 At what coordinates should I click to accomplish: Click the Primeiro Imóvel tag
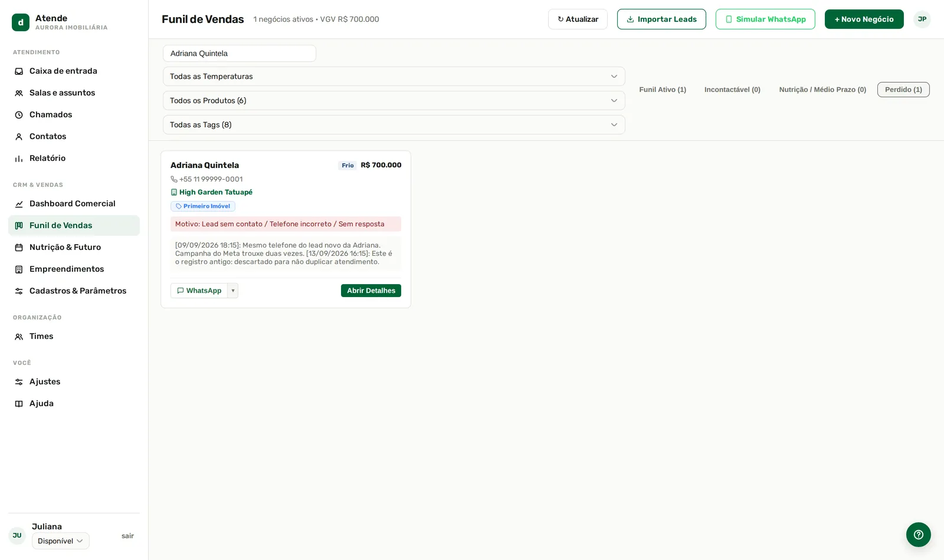point(203,206)
